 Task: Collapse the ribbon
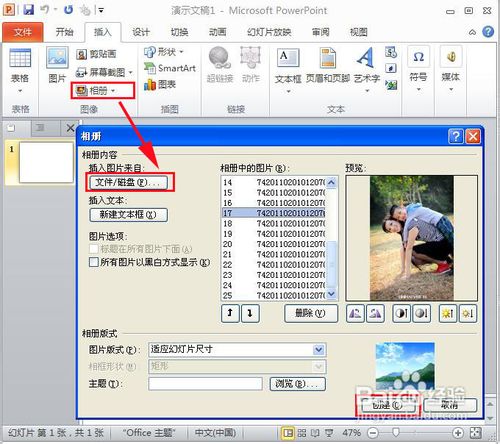point(472,32)
